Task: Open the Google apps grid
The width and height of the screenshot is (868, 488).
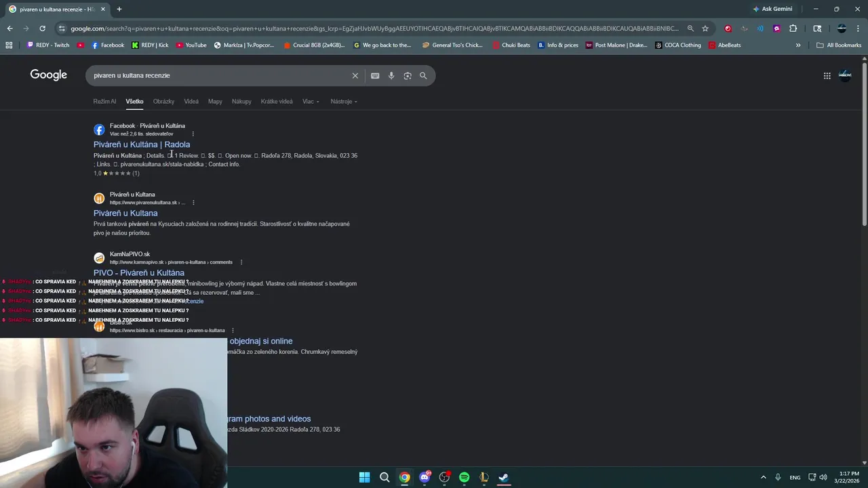Action: tap(827, 76)
